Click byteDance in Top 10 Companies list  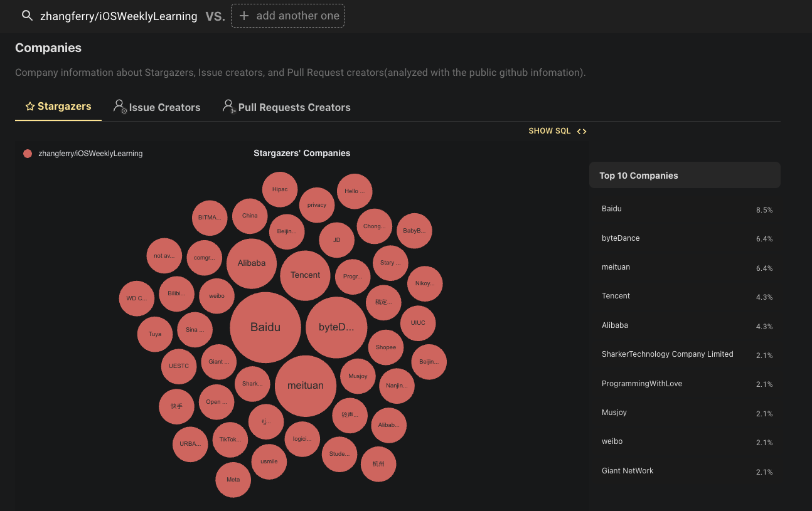click(x=621, y=238)
